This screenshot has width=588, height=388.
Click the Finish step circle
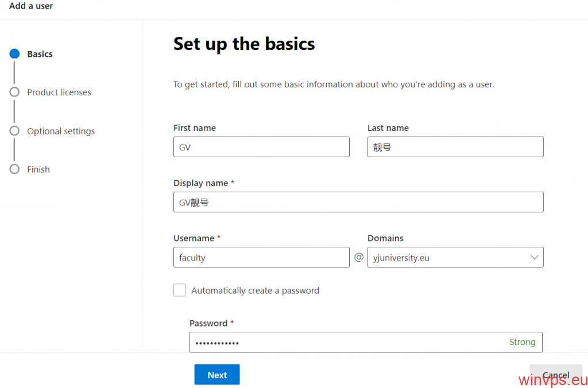[14, 169]
